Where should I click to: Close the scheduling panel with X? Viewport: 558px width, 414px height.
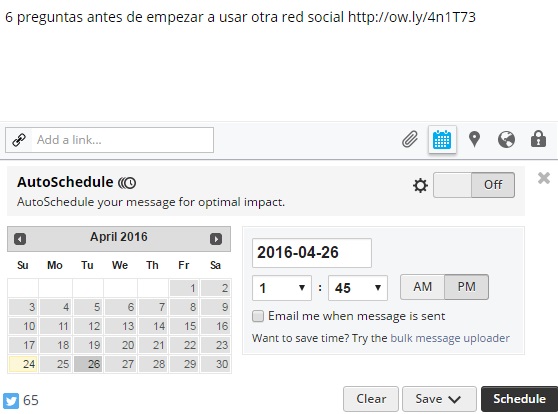(544, 178)
